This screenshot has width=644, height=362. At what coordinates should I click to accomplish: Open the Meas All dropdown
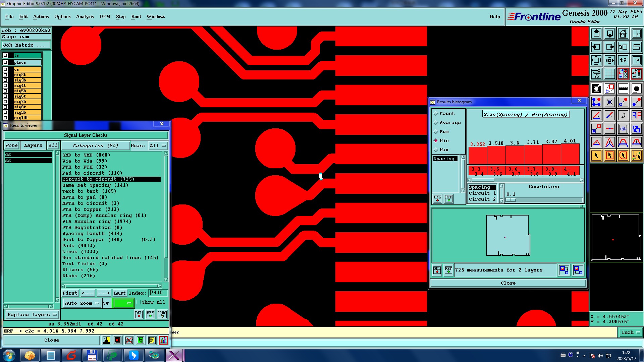157,146
